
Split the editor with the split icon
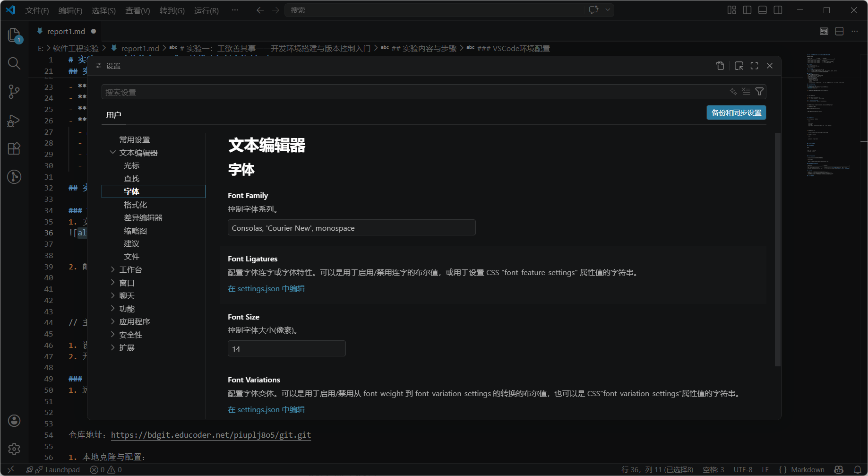pos(839,31)
